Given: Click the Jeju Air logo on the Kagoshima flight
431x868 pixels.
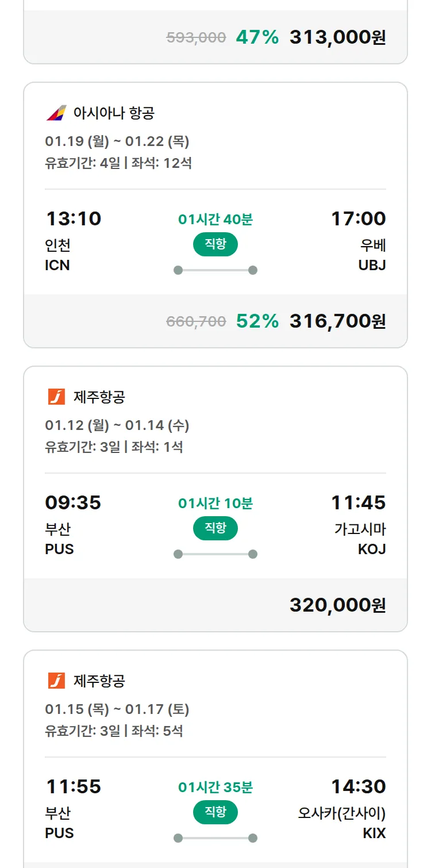Looking at the screenshot, I should point(56,397).
